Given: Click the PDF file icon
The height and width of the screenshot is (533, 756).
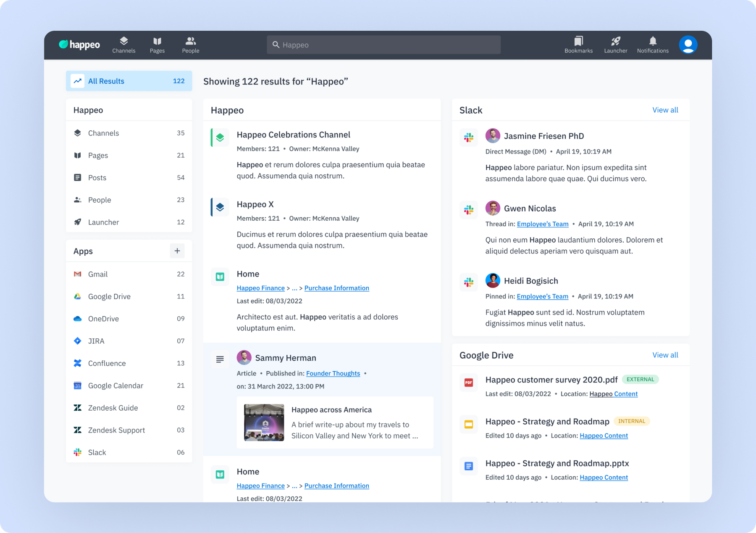Looking at the screenshot, I should click(469, 383).
